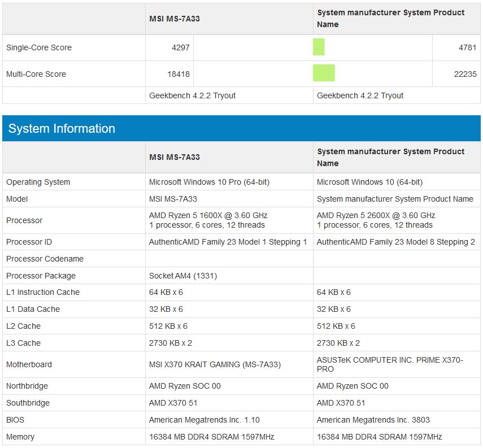Select the Multi-Core Score label
Viewport: 483px width, 448px height.
point(36,74)
